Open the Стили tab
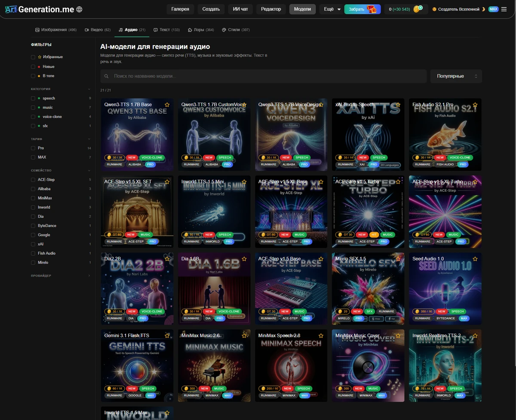The image size is (516, 420). point(236,30)
